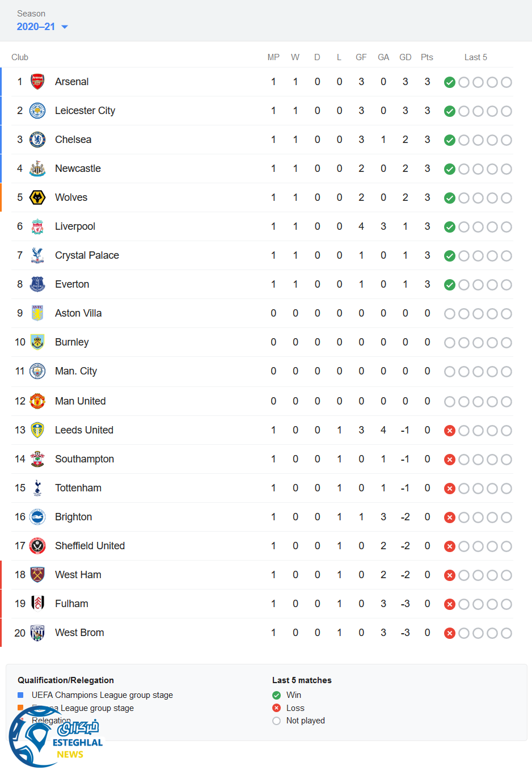Image resolution: width=532 pixels, height=783 pixels.
Task: Click the Chelsea club badge
Action: coord(37,140)
